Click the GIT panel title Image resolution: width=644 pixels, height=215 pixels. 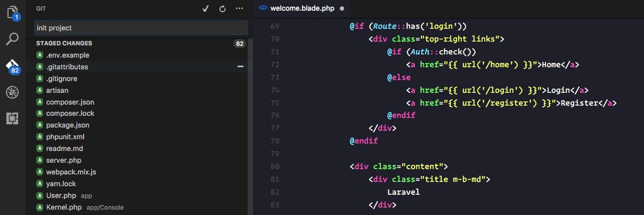pyautogui.click(x=40, y=9)
